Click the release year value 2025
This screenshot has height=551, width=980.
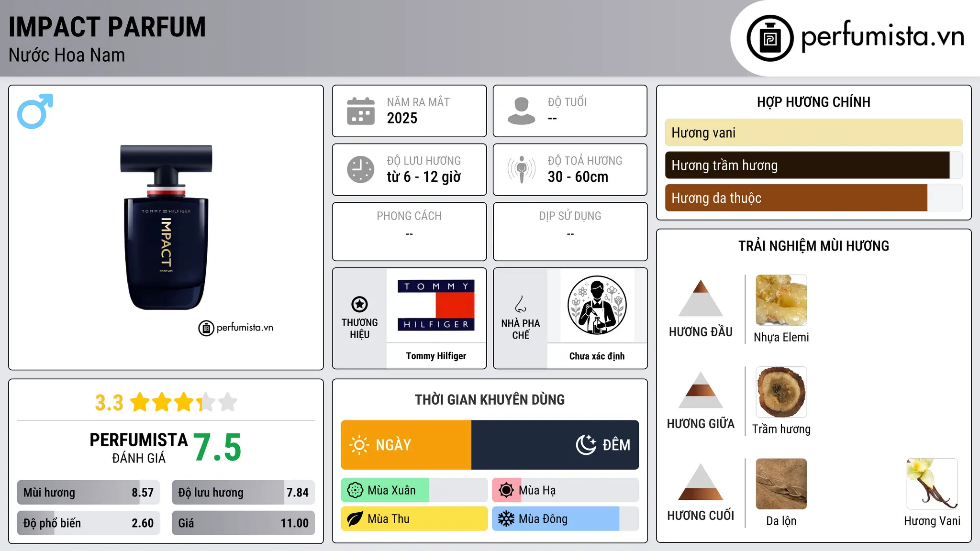coord(402,118)
